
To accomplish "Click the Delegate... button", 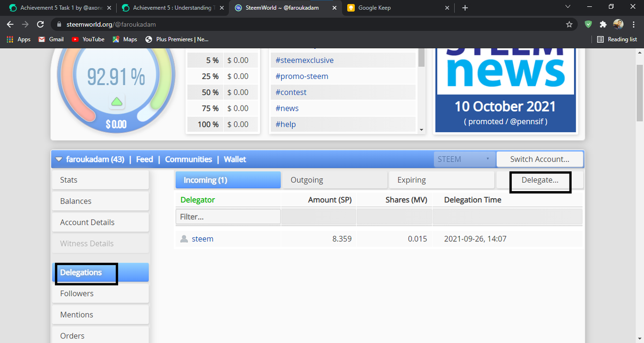I will (x=540, y=180).
